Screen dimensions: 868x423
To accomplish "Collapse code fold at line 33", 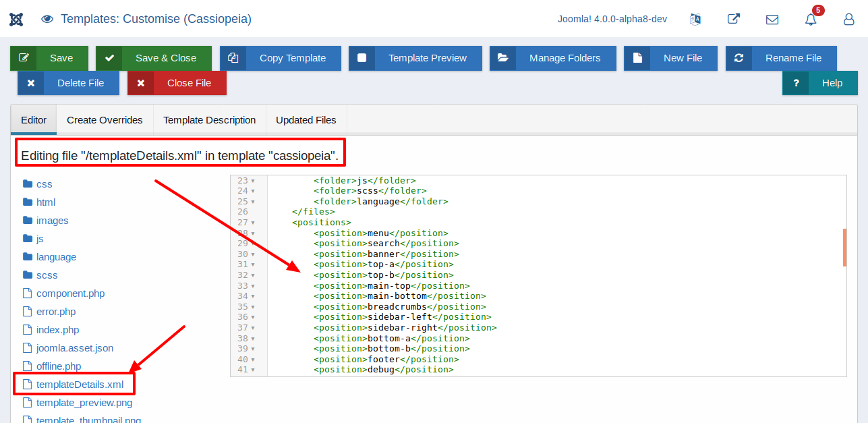I will pyautogui.click(x=253, y=286).
